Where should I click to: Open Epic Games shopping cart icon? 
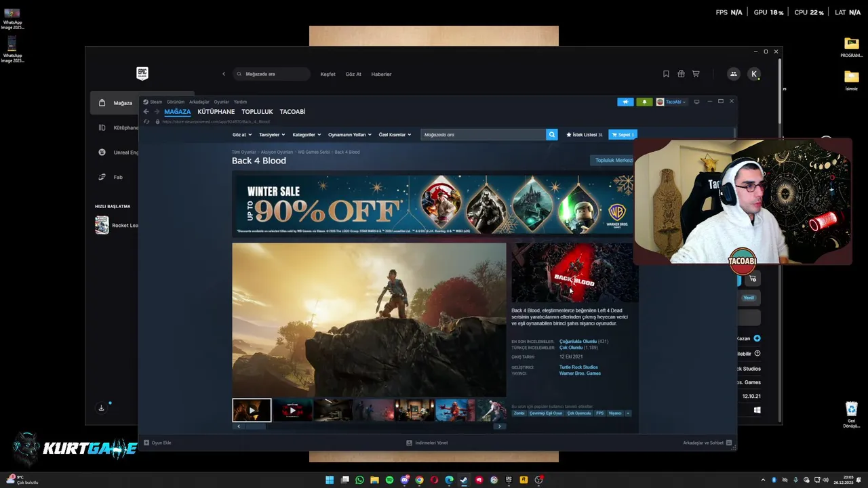(696, 74)
